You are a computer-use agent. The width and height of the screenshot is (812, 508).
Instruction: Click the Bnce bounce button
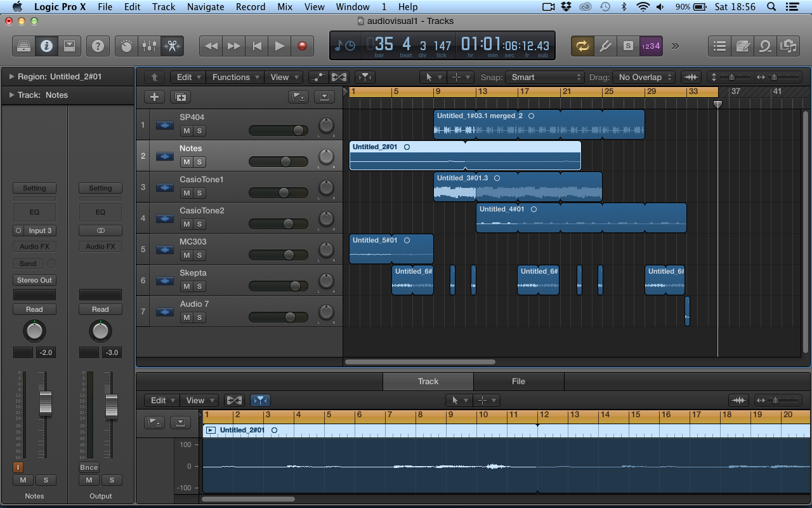click(x=89, y=467)
